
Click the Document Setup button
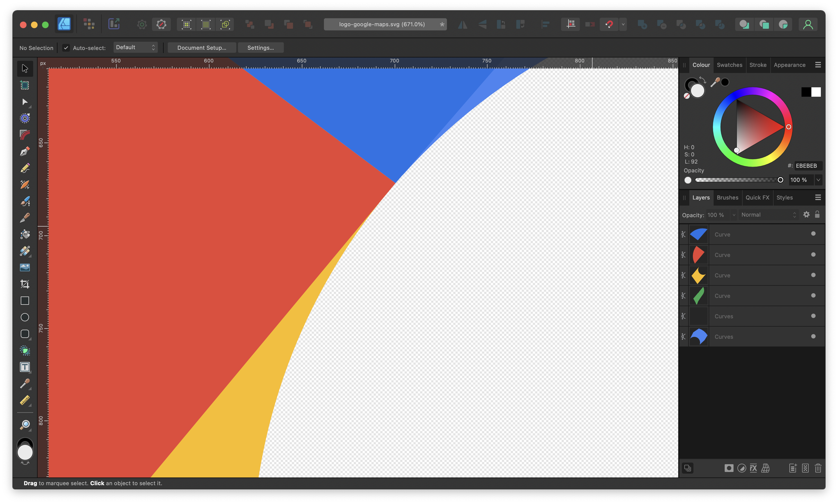[202, 48]
